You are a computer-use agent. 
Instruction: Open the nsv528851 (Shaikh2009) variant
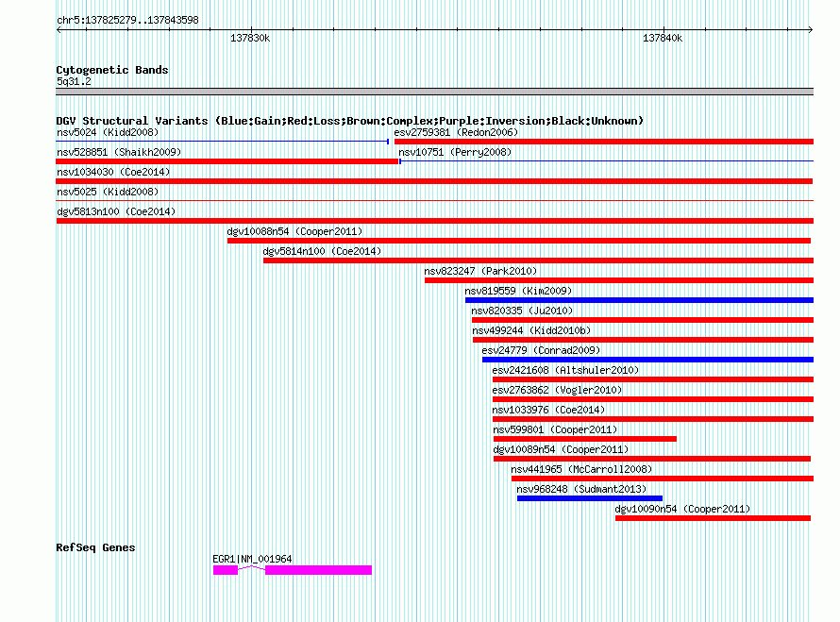[119, 152]
